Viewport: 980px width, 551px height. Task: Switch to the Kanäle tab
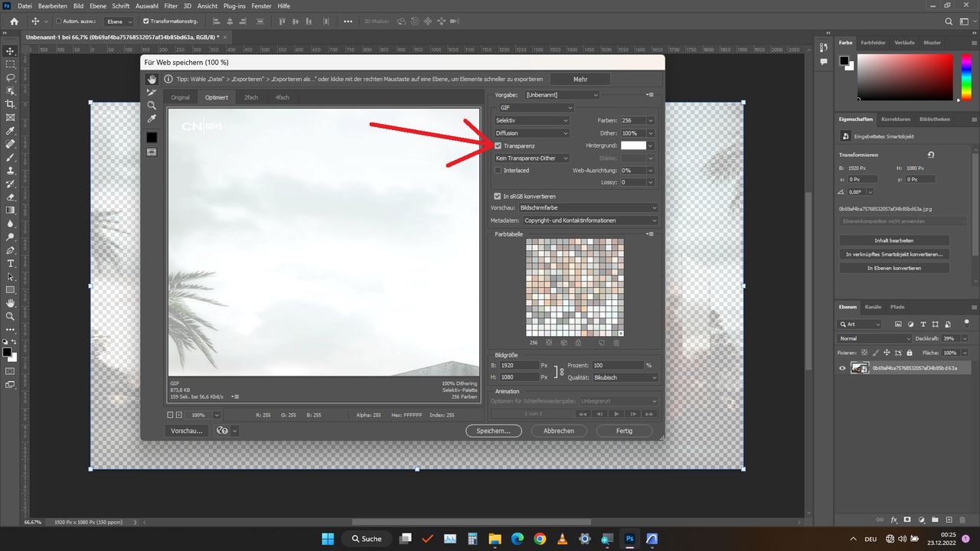point(873,307)
